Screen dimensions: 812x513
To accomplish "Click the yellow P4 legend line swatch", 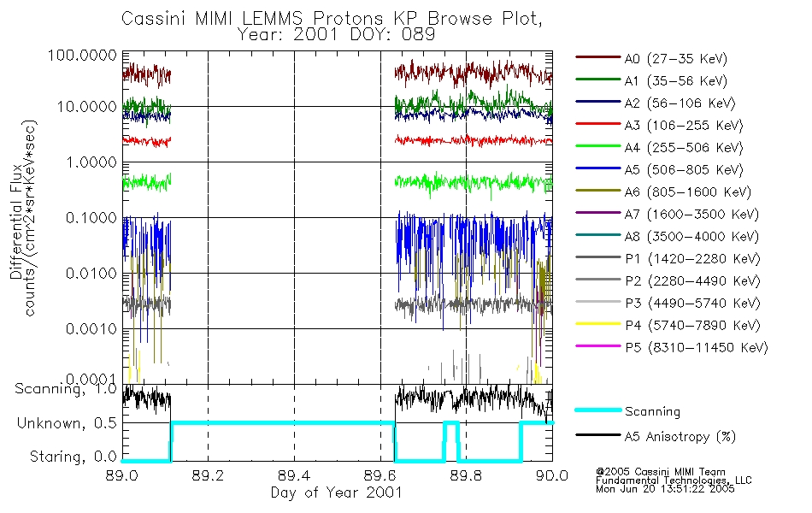I will [x=597, y=324].
